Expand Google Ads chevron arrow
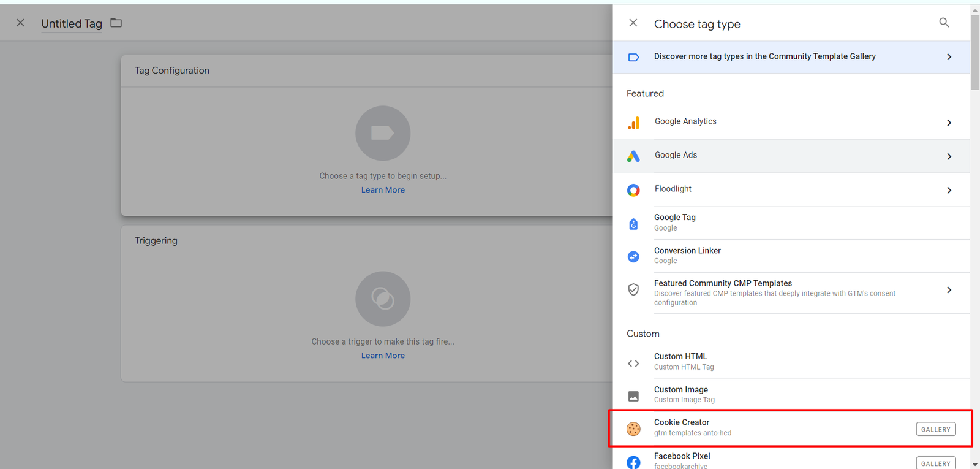The height and width of the screenshot is (469, 980). [949, 156]
